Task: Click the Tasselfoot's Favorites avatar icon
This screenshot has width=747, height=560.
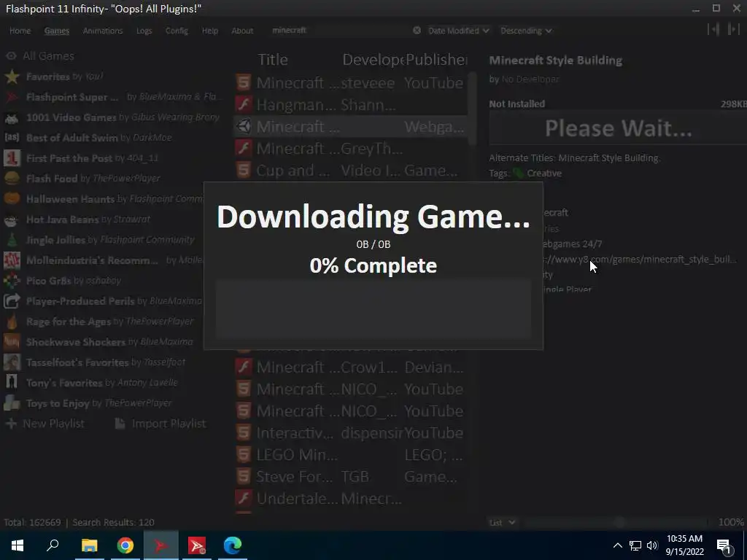Action: coord(12,362)
